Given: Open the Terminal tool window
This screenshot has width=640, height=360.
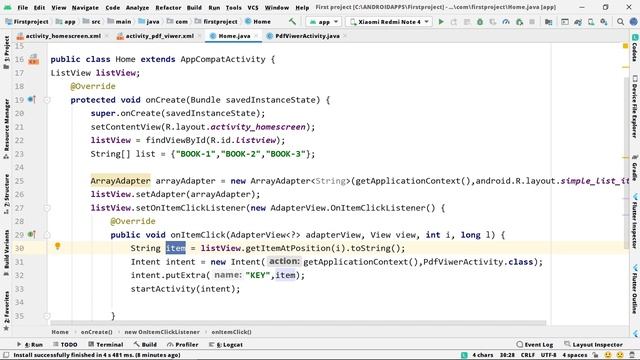Looking at the screenshot, I should pos(105,344).
